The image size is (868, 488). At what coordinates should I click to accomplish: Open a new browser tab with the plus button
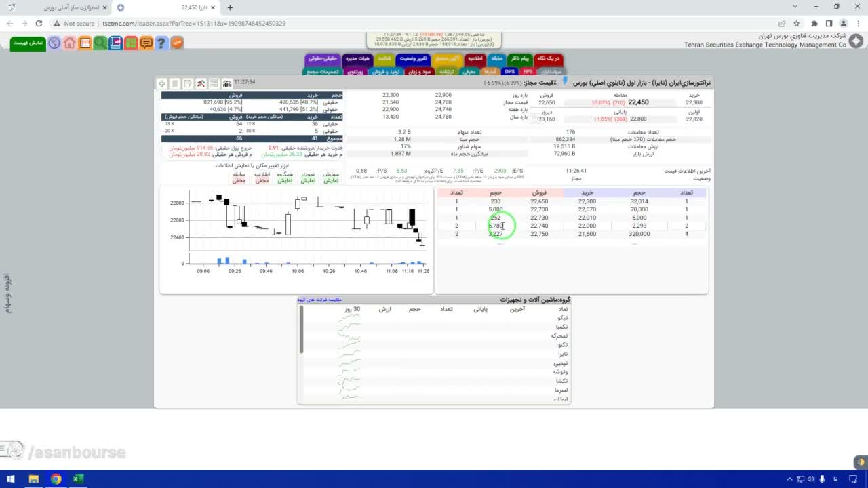[x=230, y=7]
